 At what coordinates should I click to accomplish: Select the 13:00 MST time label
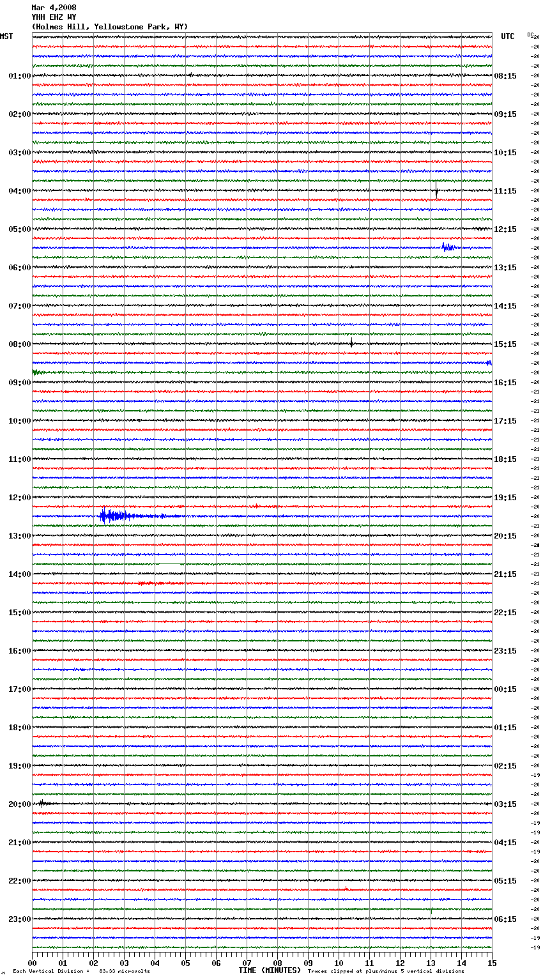[x=20, y=536]
